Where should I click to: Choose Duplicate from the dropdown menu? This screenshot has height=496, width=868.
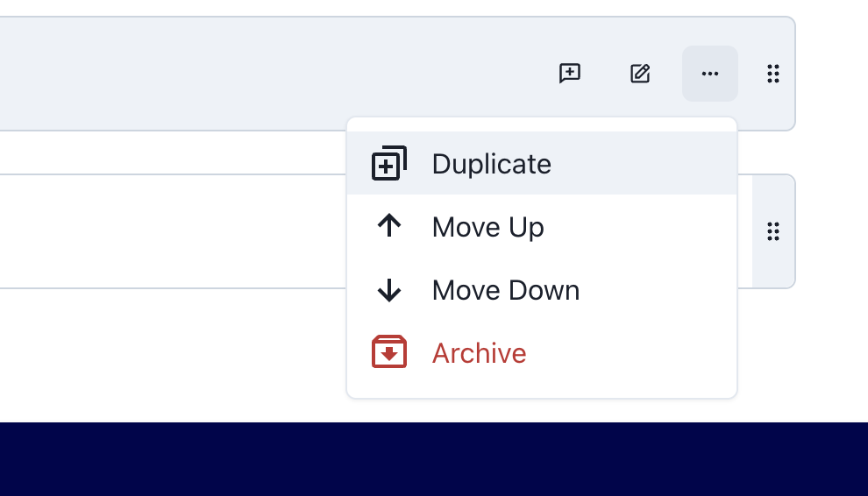point(541,163)
